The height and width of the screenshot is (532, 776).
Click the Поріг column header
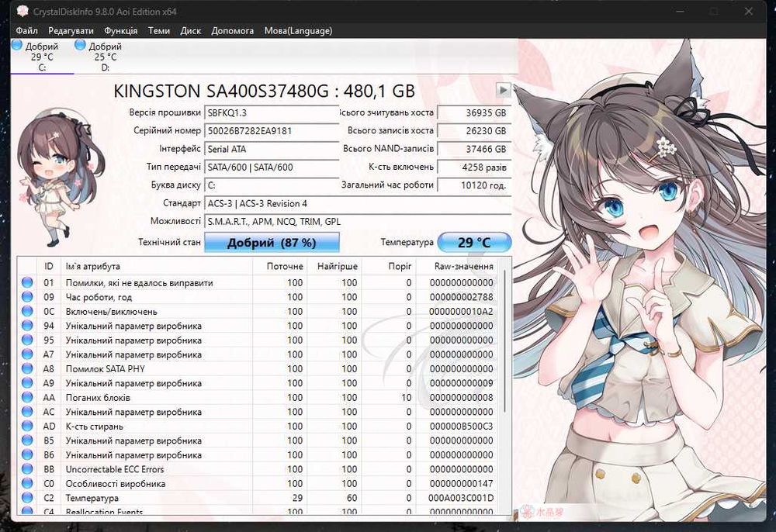[389, 266]
